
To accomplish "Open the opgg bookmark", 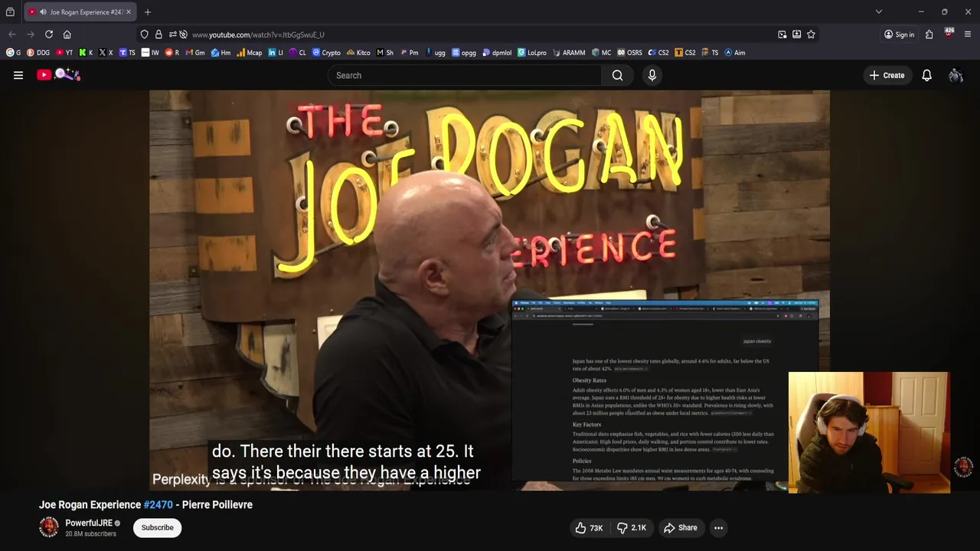I will [464, 53].
